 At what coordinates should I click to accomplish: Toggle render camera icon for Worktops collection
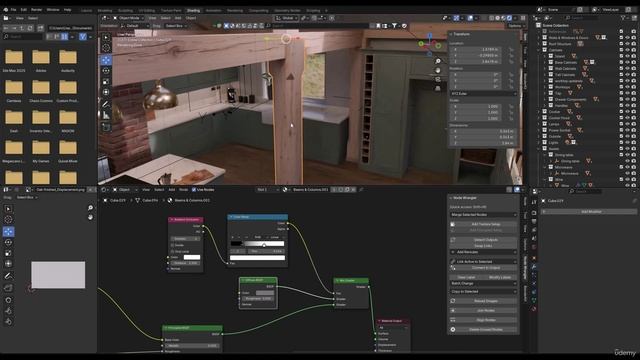[634, 87]
